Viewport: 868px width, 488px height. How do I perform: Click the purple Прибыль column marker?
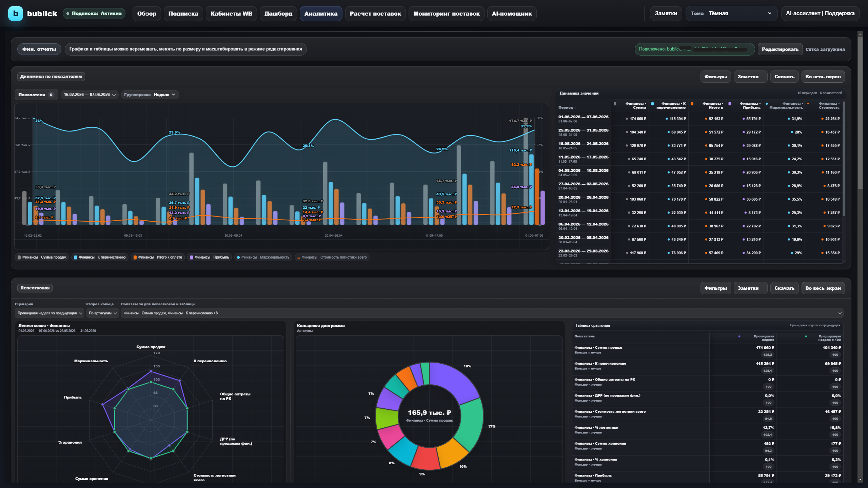pyautogui.click(x=730, y=104)
